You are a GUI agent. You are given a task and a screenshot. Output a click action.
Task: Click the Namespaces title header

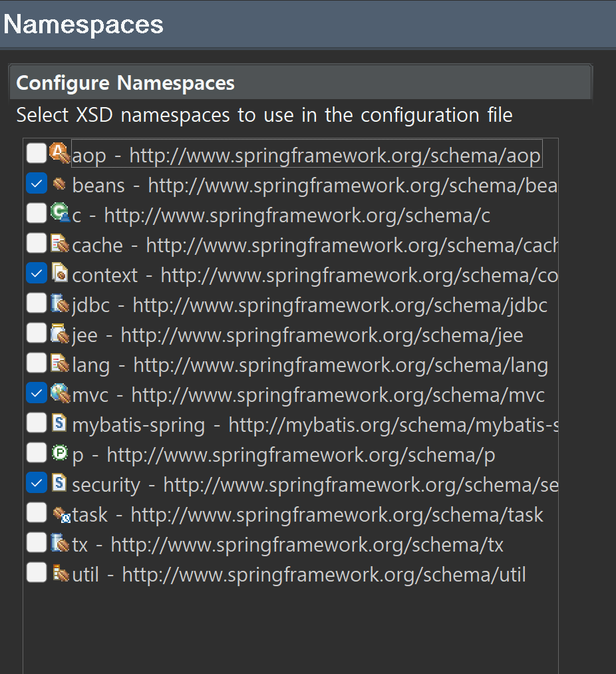tap(83, 24)
